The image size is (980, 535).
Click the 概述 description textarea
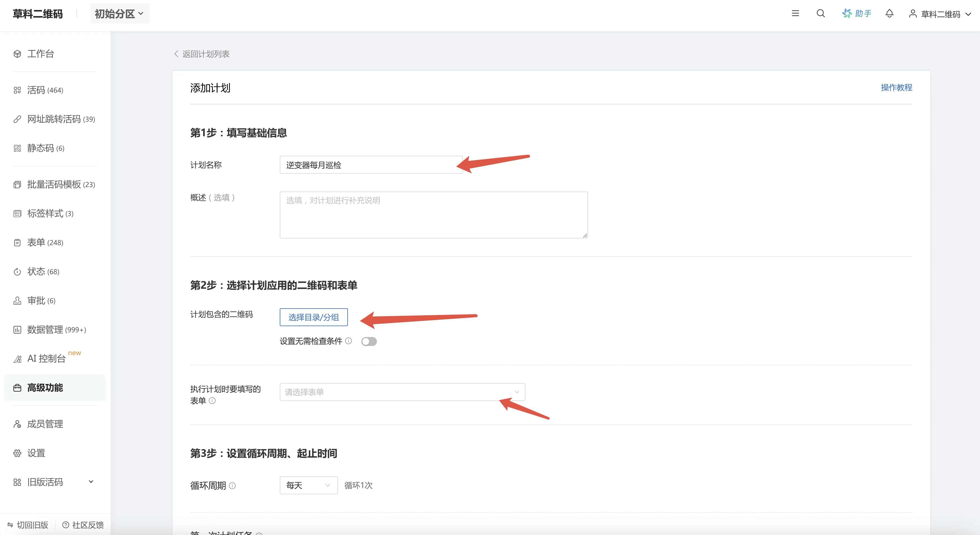click(434, 215)
